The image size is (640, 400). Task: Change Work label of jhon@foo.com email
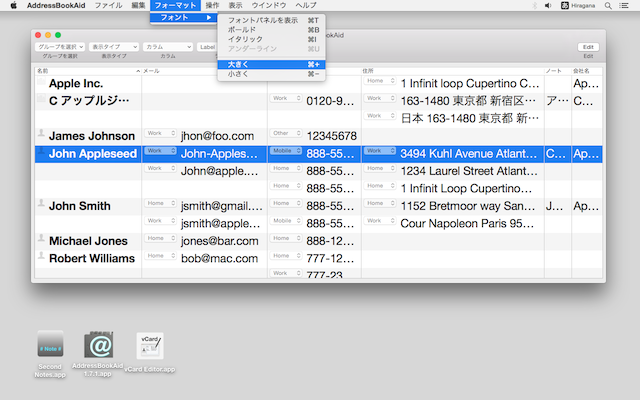[x=160, y=133]
